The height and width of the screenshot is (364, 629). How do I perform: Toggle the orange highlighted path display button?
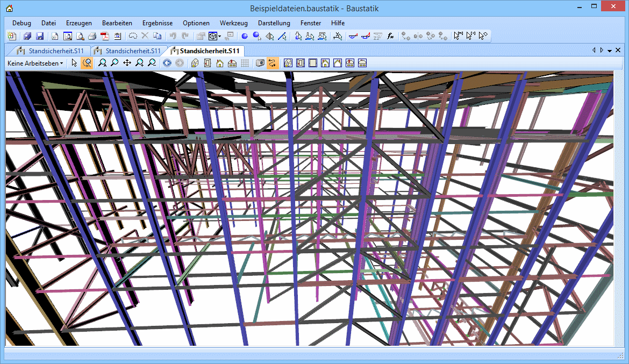point(273,63)
